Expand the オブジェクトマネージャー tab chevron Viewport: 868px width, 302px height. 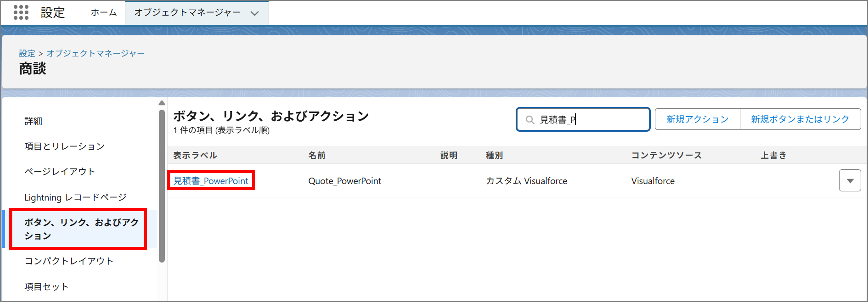[255, 13]
